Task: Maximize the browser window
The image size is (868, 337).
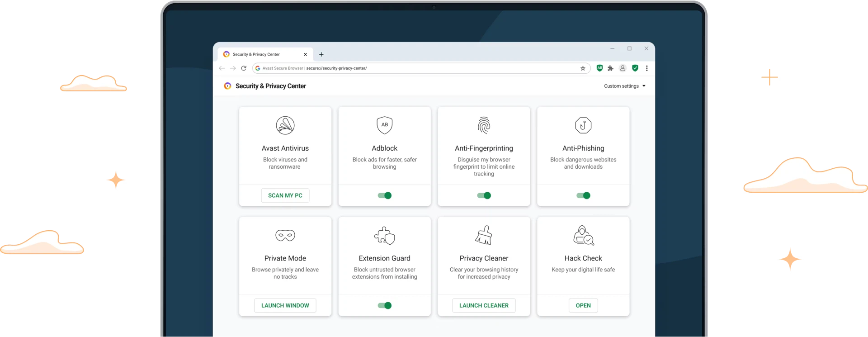Action: tap(629, 48)
